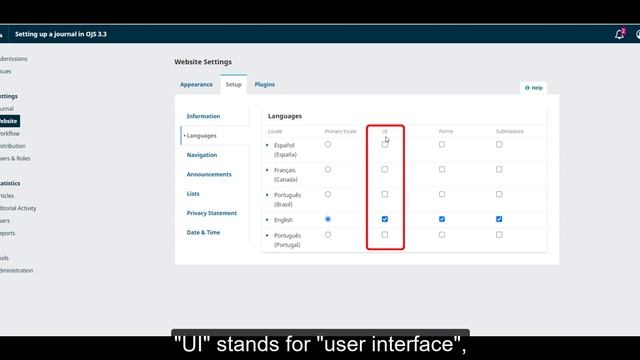Enable Forms checkbox for Português (Brasil)
Image resolution: width=640 pixels, height=360 pixels.
click(x=442, y=194)
